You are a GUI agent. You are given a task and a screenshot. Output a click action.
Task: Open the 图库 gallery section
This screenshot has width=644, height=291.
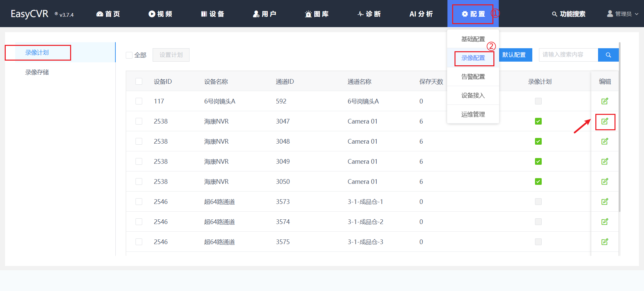coord(317,14)
